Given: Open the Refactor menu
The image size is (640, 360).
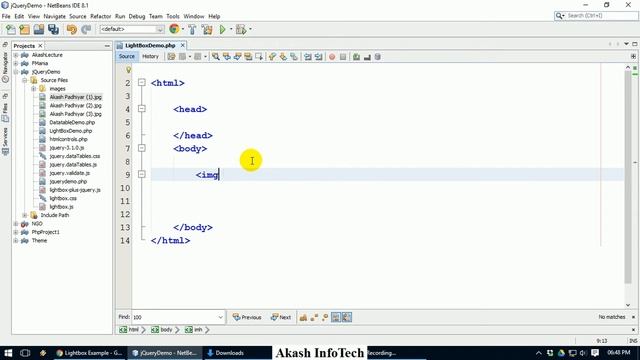Looking at the screenshot, I should [x=100, y=16].
